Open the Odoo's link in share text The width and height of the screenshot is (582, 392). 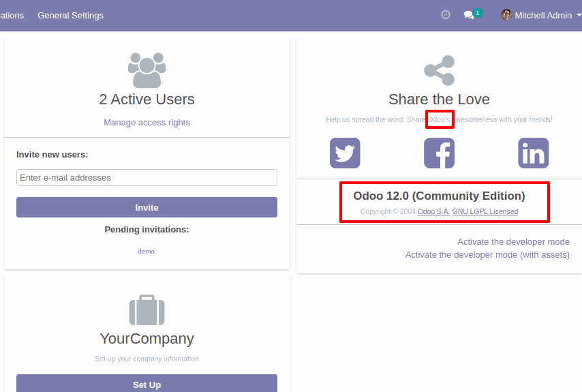tap(439, 119)
